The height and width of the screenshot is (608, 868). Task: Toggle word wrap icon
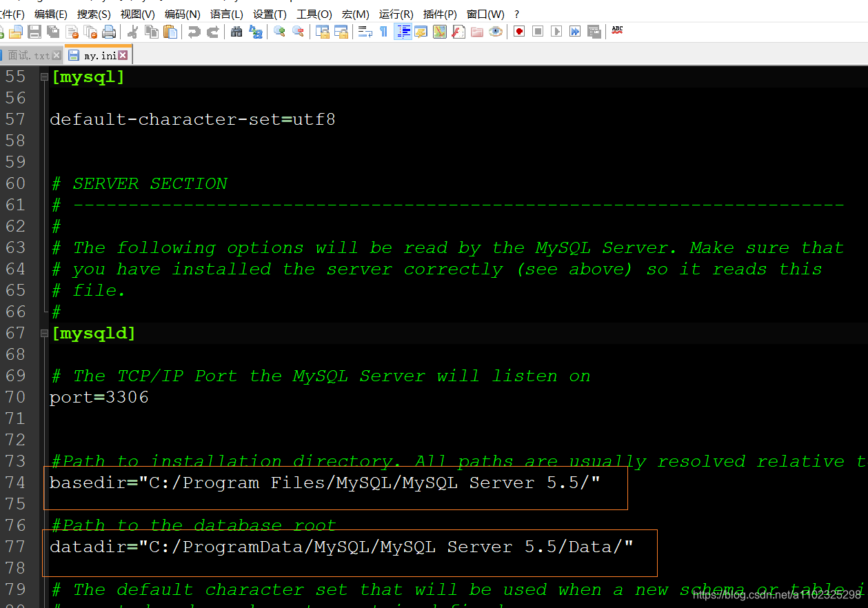pos(365,32)
